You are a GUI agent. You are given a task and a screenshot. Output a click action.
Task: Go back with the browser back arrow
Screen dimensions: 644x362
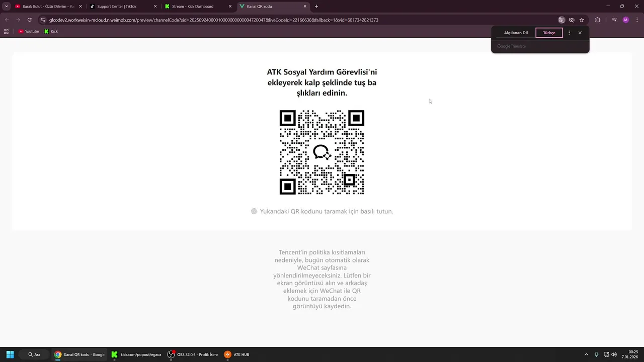tap(7, 20)
